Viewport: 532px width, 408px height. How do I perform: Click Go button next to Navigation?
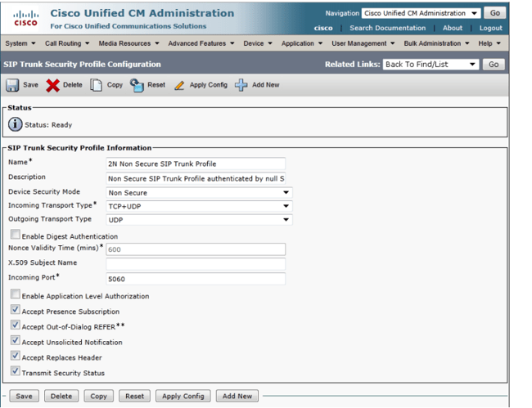click(494, 13)
